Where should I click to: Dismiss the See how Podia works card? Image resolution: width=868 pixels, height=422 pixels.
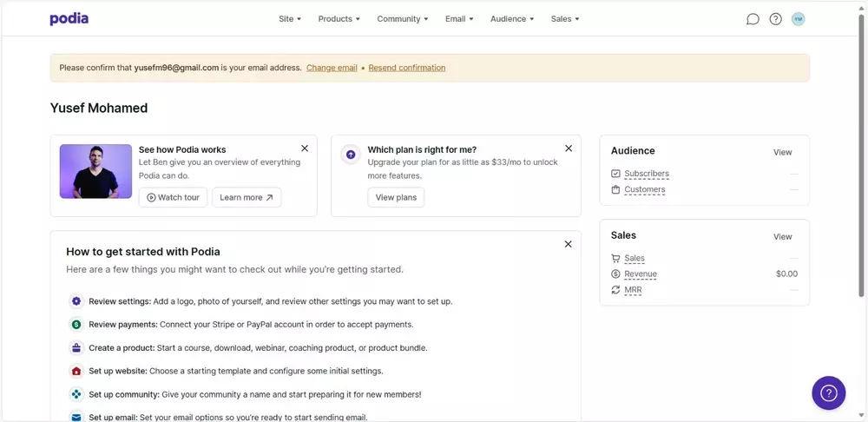pos(305,148)
